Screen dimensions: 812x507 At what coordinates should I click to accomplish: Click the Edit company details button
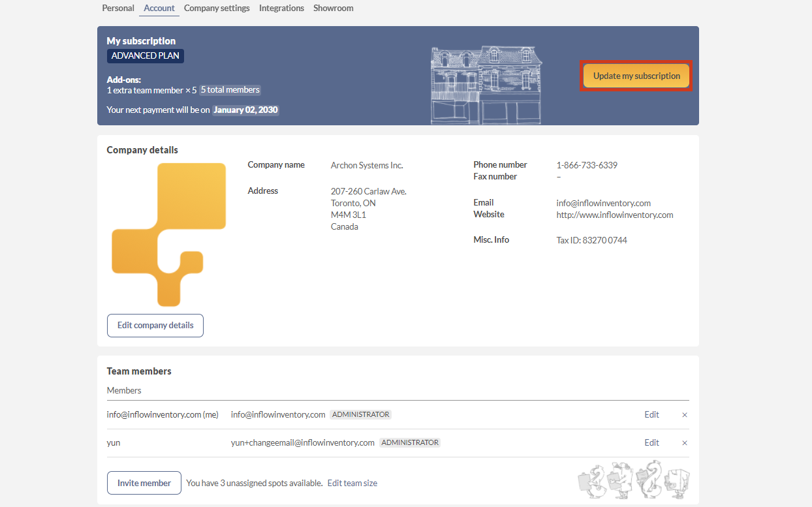[x=155, y=326]
